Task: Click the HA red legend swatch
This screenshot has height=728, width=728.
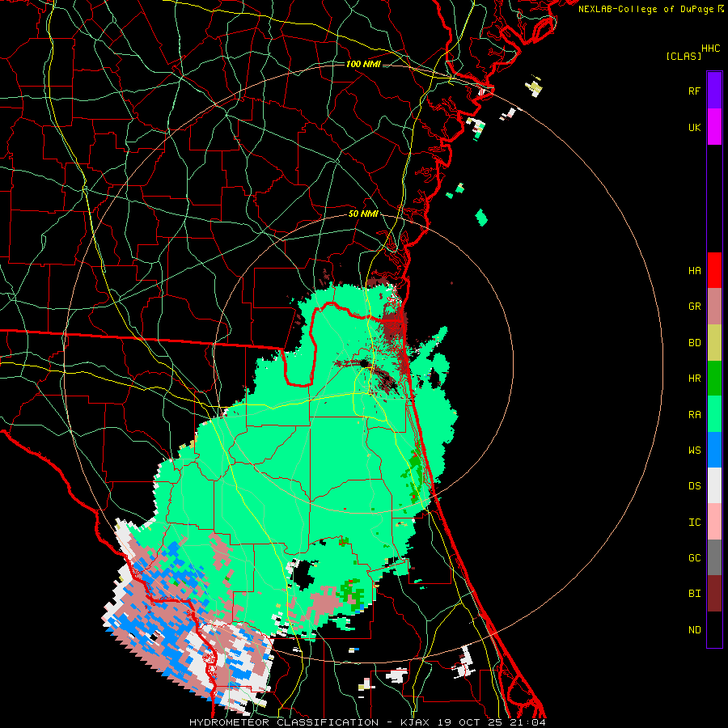Action: 714,270
